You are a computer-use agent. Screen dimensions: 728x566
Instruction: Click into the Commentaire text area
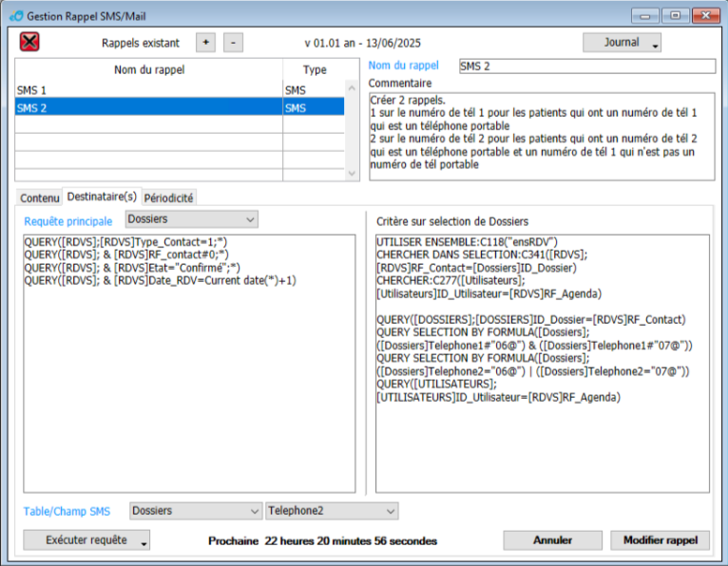541,133
